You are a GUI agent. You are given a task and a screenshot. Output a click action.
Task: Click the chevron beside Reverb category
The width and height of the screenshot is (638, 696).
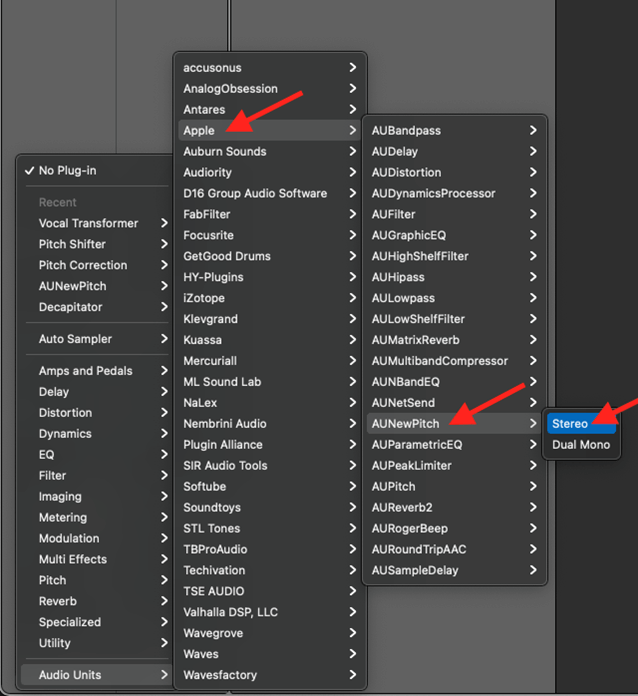[x=164, y=601]
